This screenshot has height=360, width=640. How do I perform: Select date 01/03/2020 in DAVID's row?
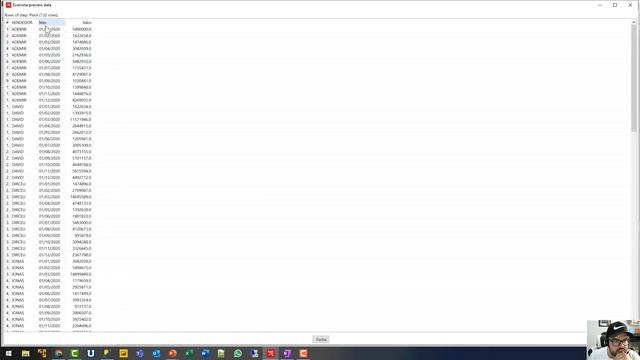tap(49, 119)
